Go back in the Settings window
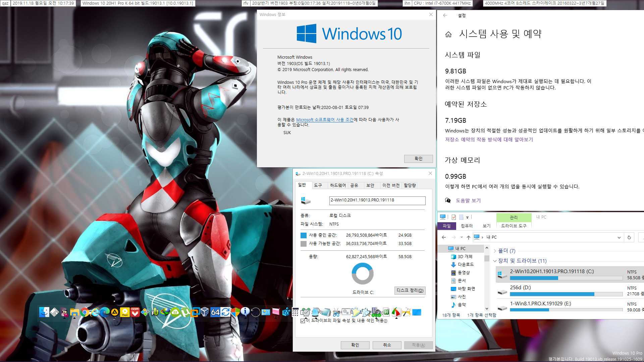 coord(445,15)
